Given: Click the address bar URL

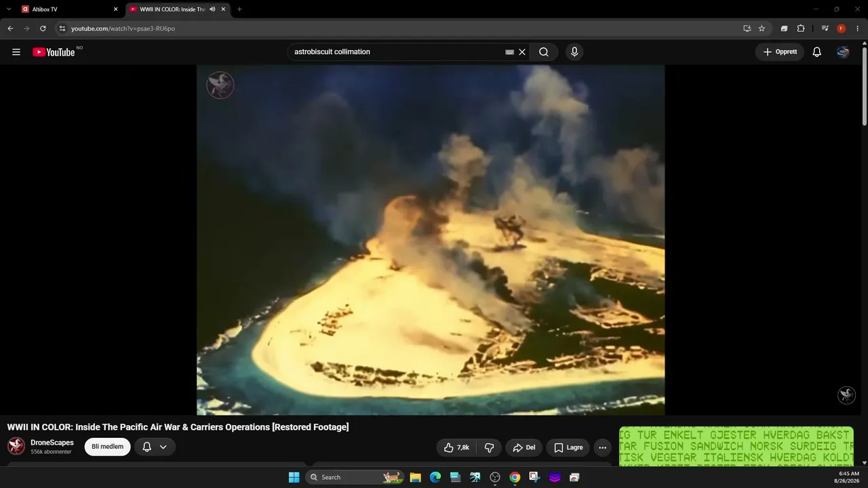Looking at the screenshot, I should [123, 28].
